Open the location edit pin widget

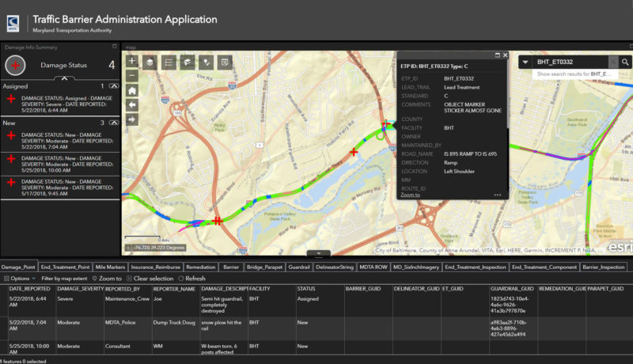207,63
